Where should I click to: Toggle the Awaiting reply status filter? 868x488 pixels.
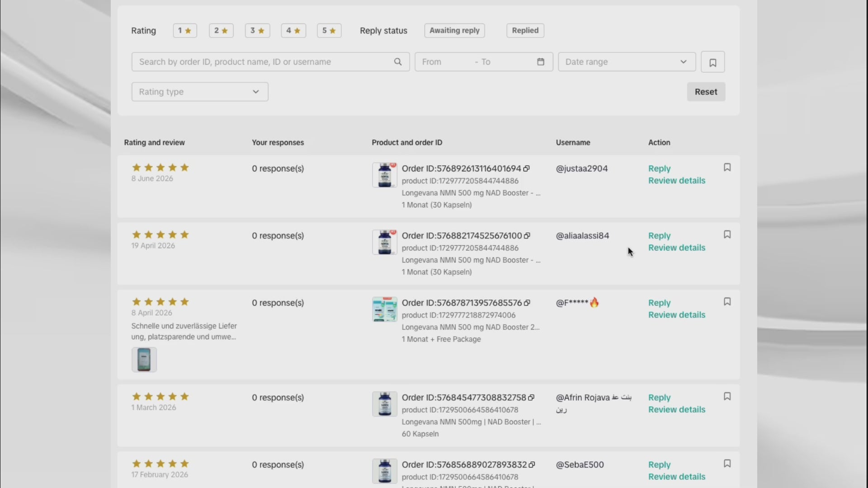(455, 30)
